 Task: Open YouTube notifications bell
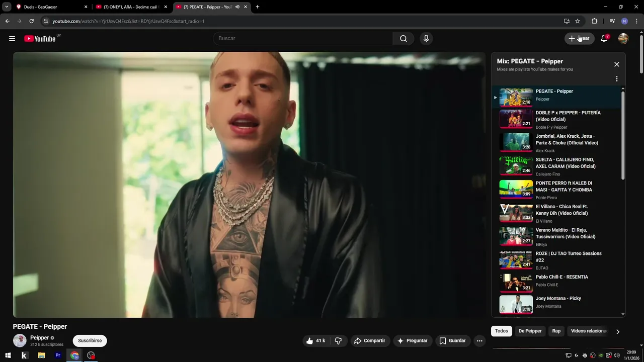[x=604, y=39]
